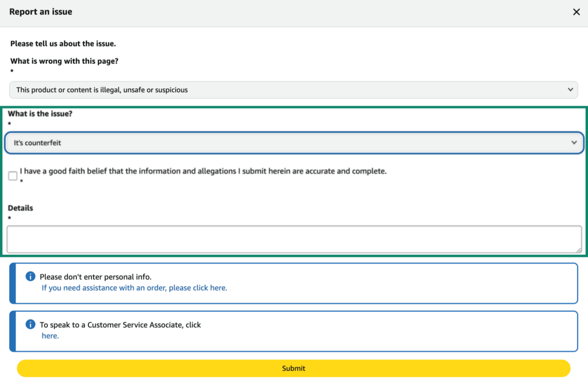Click the 'Please don't enter personal info' text
588x384 pixels.
tap(95, 277)
